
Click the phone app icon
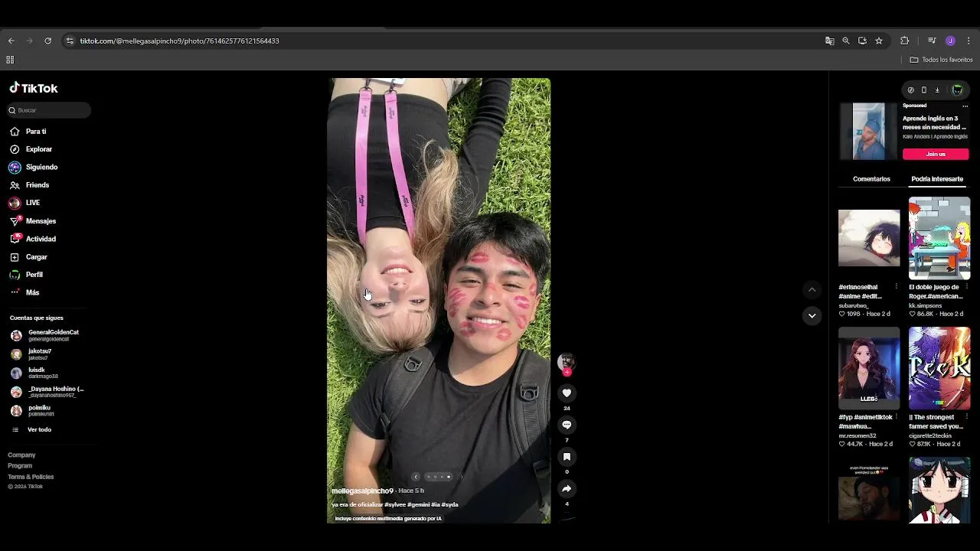pos(923,90)
